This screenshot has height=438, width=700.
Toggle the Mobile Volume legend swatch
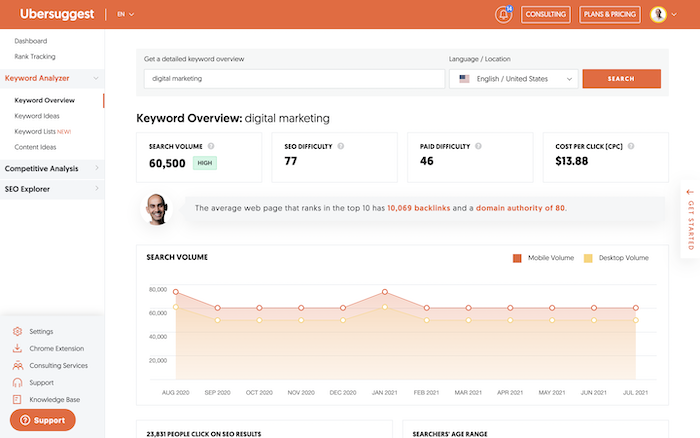517,258
